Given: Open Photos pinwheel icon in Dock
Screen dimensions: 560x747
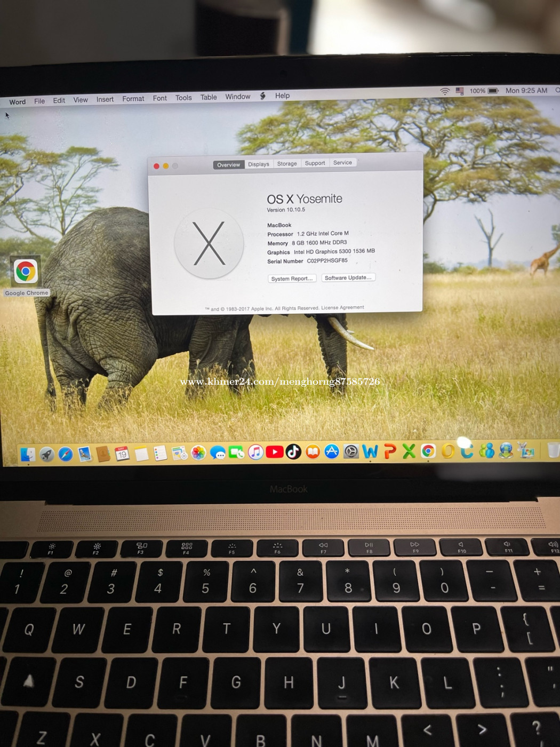Looking at the screenshot, I should [x=198, y=453].
